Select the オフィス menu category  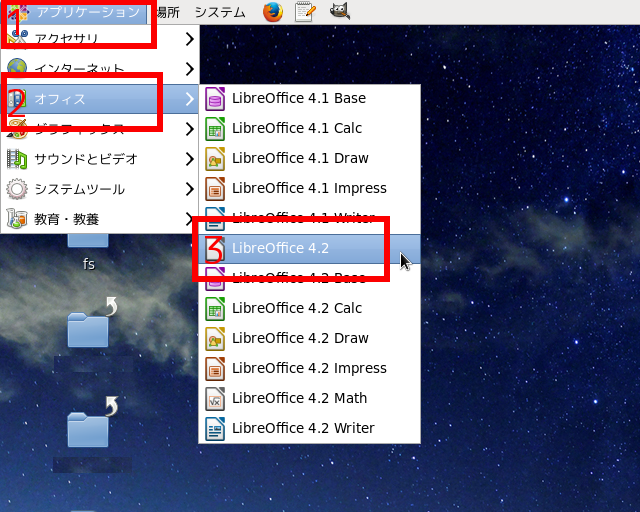[x=60, y=99]
